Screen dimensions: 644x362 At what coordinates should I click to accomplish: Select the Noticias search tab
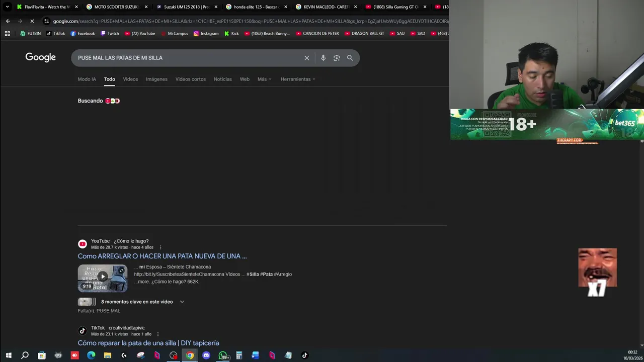(x=222, y=79)
